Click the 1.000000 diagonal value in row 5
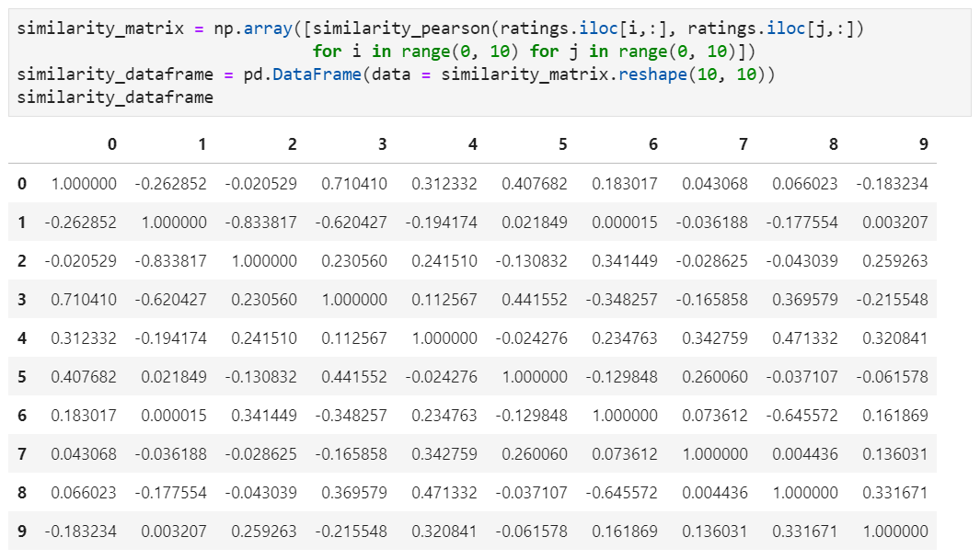Image resolution: width=980 pixels, height=560 pixels. pyautogui.click(x=535, y=377)
